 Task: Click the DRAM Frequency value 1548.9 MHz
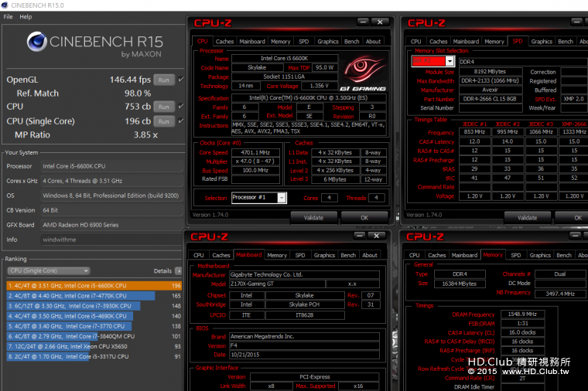coord(522,314)
